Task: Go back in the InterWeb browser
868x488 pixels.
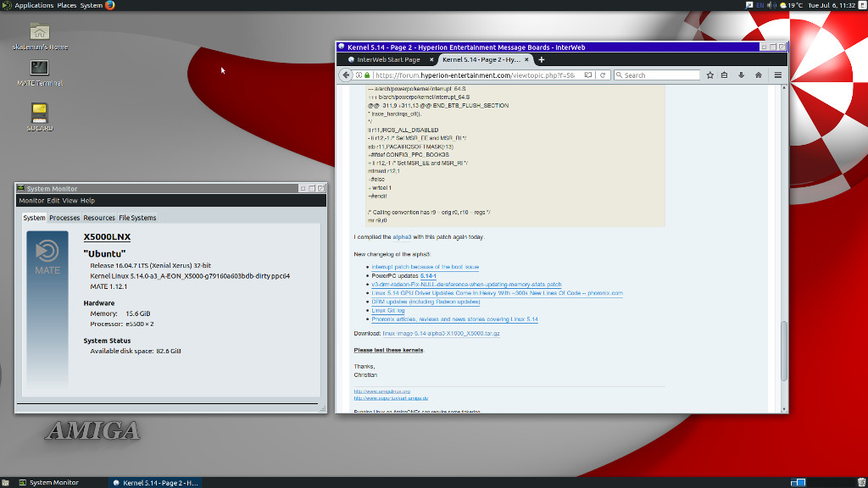Action: coord(346,75)
